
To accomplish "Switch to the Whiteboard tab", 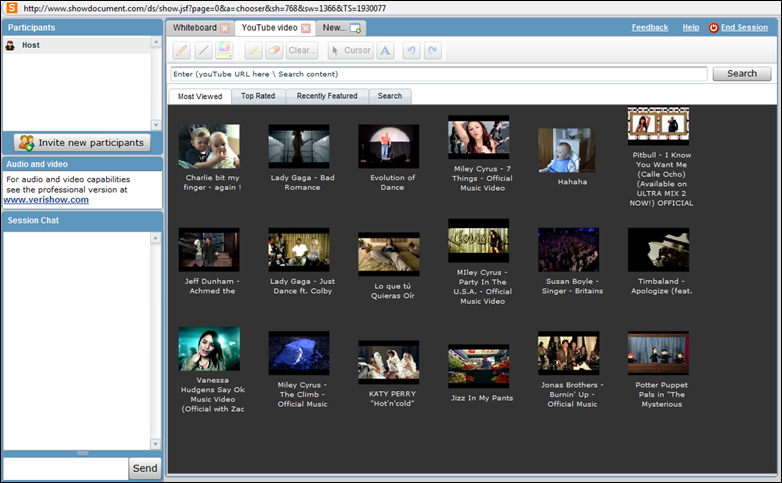I will [194, 28].
